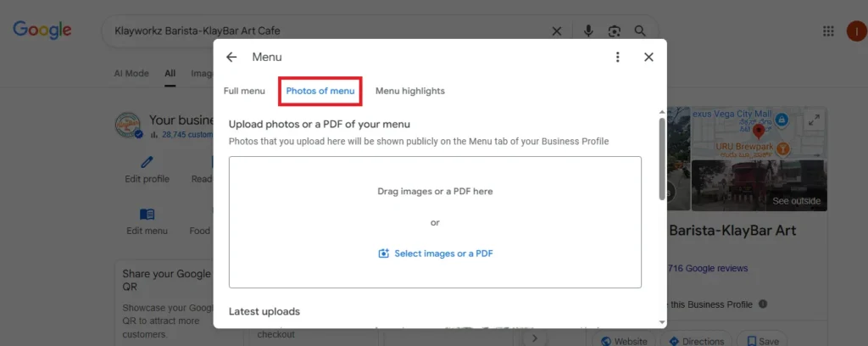Viewport: 868px width, 346px height.
Task: Select the All search tab
Action: point(170,73)
